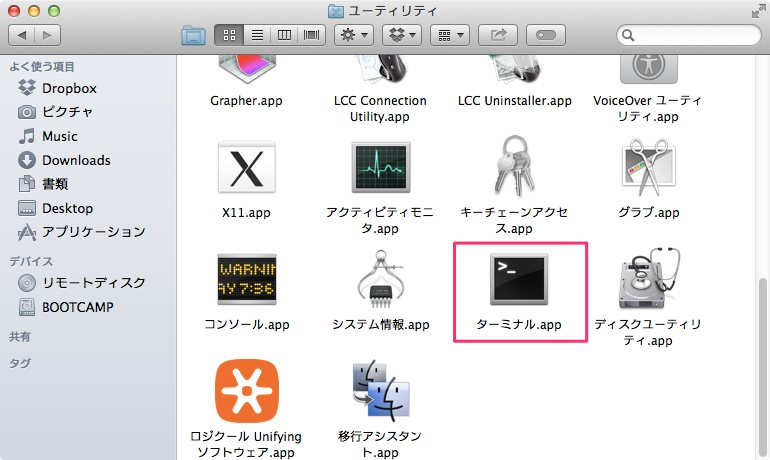Open Dropbox in the sidebar
The height and width of the screenshot is (460, 770).
click(x=57, y=88)
